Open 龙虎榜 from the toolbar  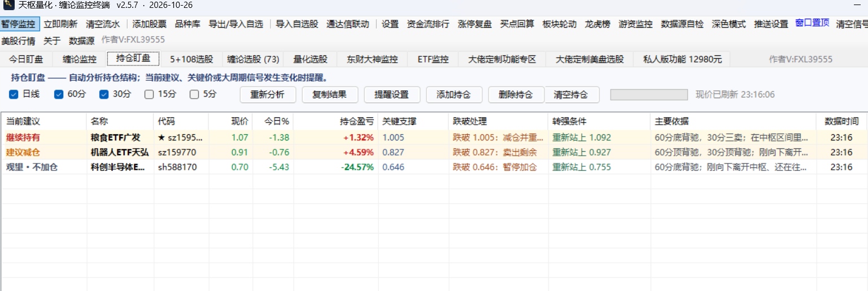click(597, 24)
